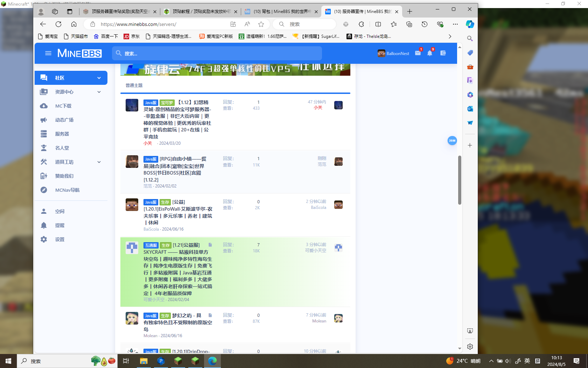This screenshot has height=368, width=588.
Task: Open Windows Start menu
Action: (x=8, y=361)
